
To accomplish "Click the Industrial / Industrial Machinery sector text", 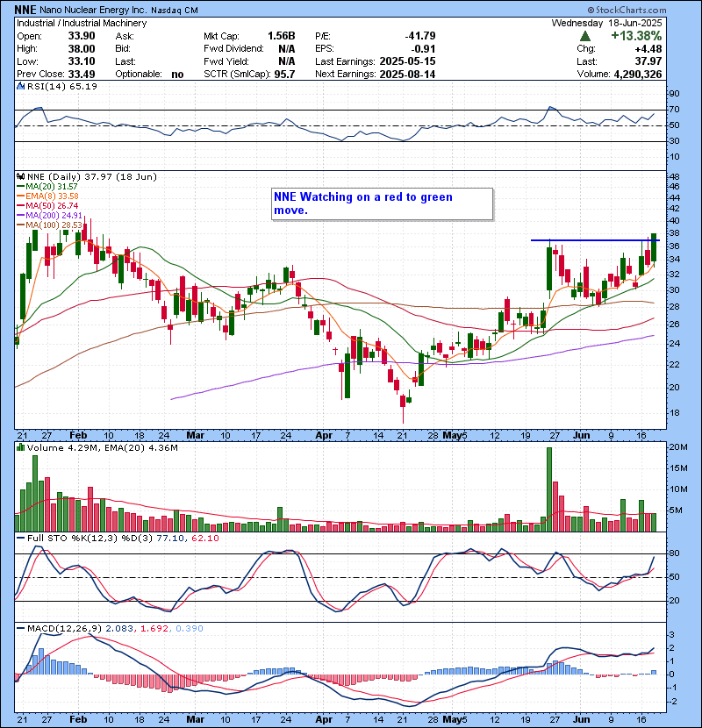I will click(x=82, y=23).
